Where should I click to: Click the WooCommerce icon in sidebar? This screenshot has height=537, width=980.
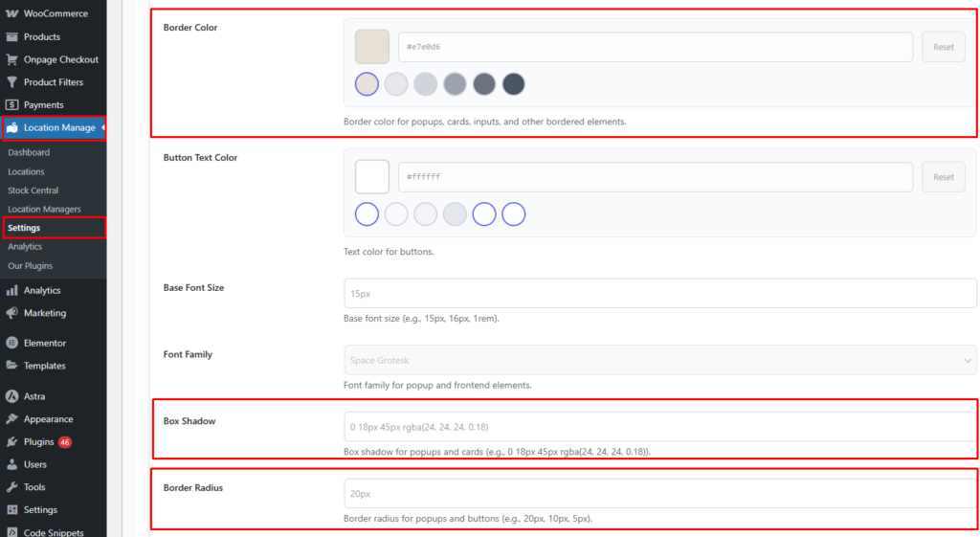(11, 13)
